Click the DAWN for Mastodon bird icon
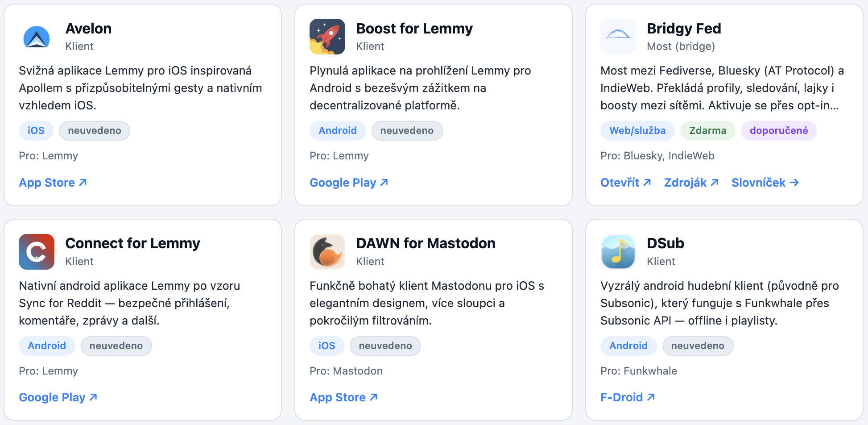Viewport: 868px width, 425px height. tap(327, 252)
